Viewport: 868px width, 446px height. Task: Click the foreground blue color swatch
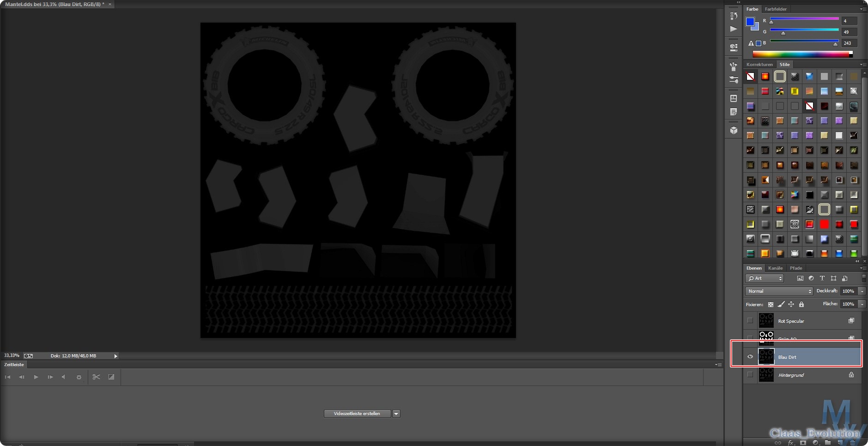pyautogui.click(x=750, y=22)
